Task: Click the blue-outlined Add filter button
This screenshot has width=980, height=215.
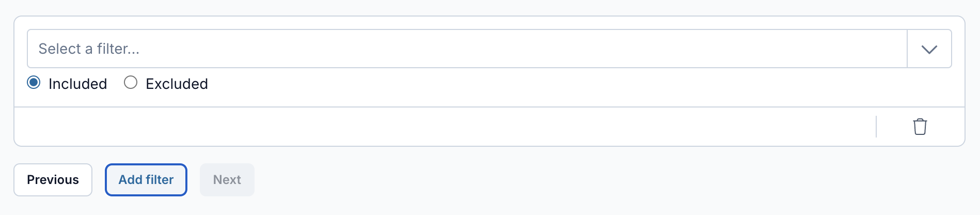Action: click(x=146, y=180)
